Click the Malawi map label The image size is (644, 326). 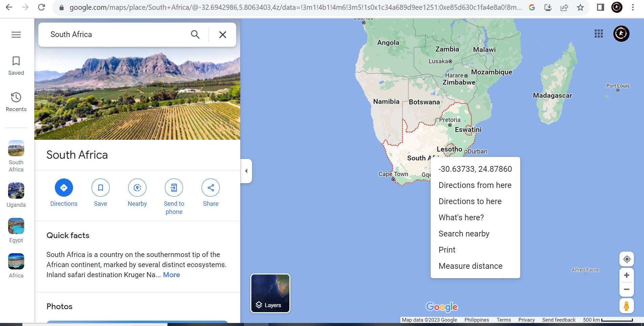click(485, 50)
